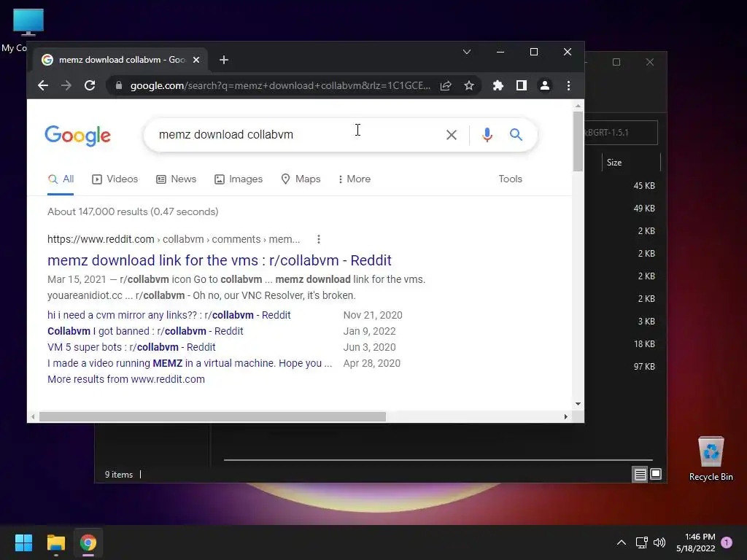
Task: Open 'memz download link for the vms' result
Action: coord(219,260)
